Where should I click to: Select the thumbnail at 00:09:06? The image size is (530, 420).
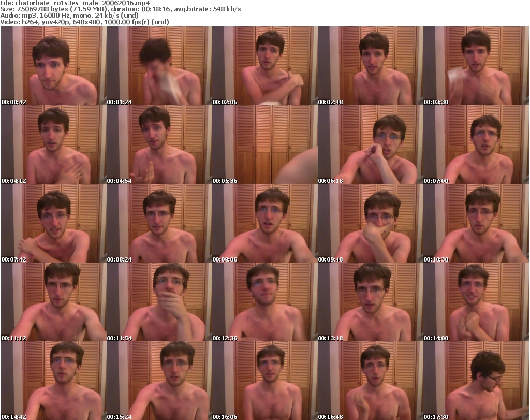(264, 224)
